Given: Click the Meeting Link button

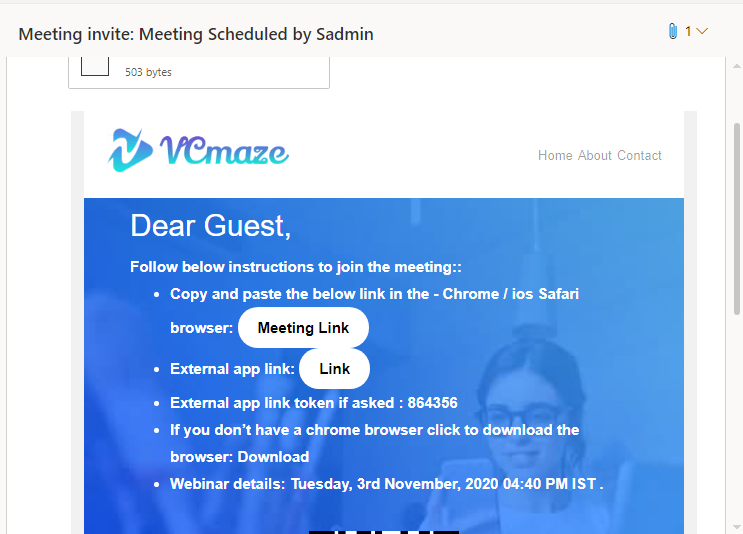Looking at the screenshot, I should tap(303, 327).
